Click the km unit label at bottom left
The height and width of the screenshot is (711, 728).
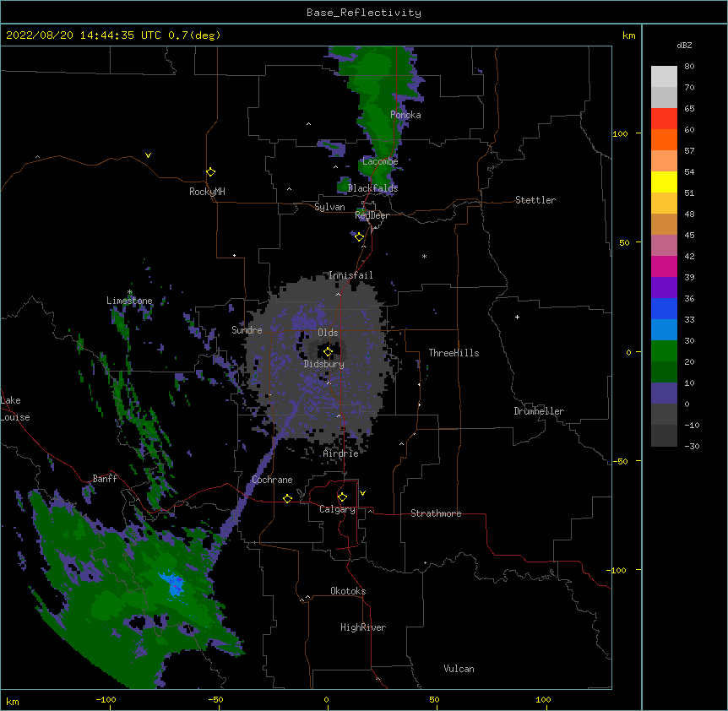pyautogui.click(x=13, y=701)
